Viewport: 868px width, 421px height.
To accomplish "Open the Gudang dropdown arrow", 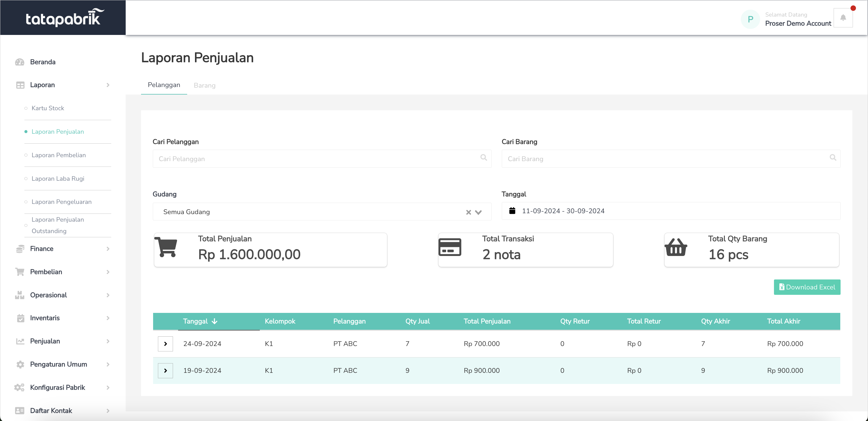I will [x=478, y=212].
